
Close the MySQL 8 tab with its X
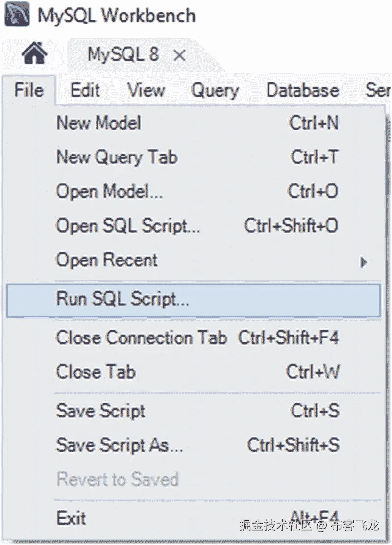click(180, 55)
